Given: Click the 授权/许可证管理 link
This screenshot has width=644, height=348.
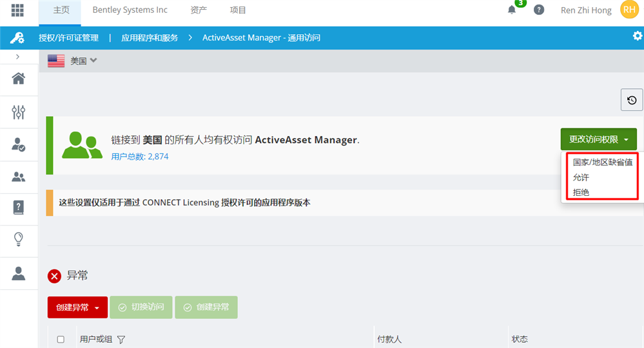Looking at the screenshot, I should coord(68,38).
